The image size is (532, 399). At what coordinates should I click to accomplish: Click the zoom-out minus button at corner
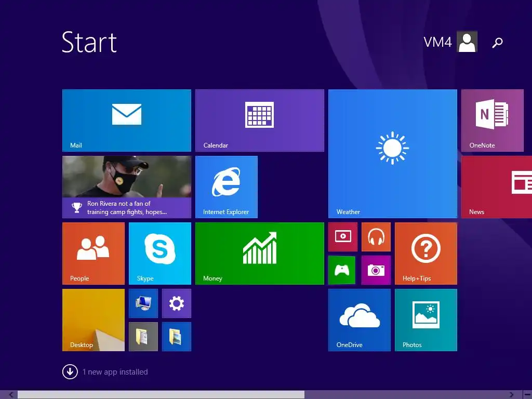click(x=527, y=395)
